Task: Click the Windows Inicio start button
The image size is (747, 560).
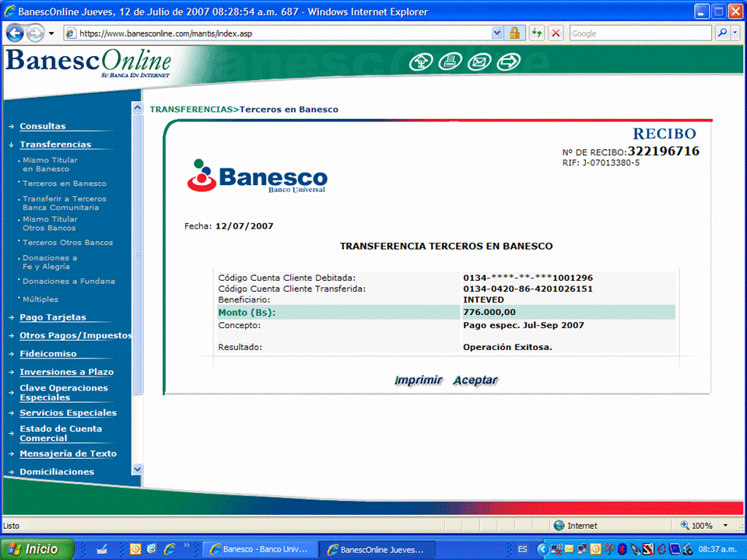Action: point(37,549)
